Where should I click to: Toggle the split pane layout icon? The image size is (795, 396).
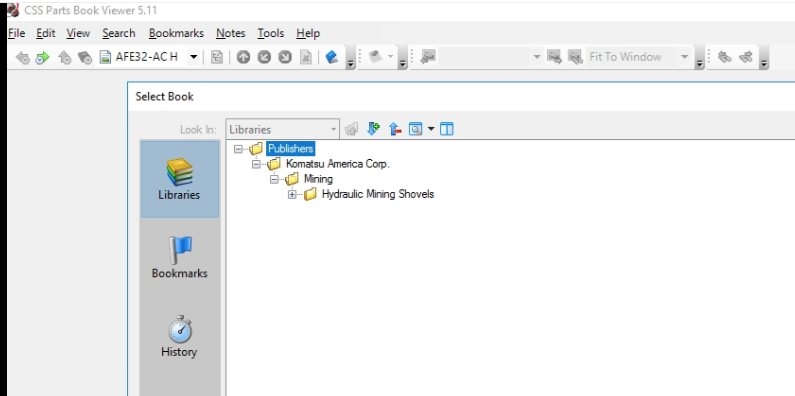click(x=447, y=129)
